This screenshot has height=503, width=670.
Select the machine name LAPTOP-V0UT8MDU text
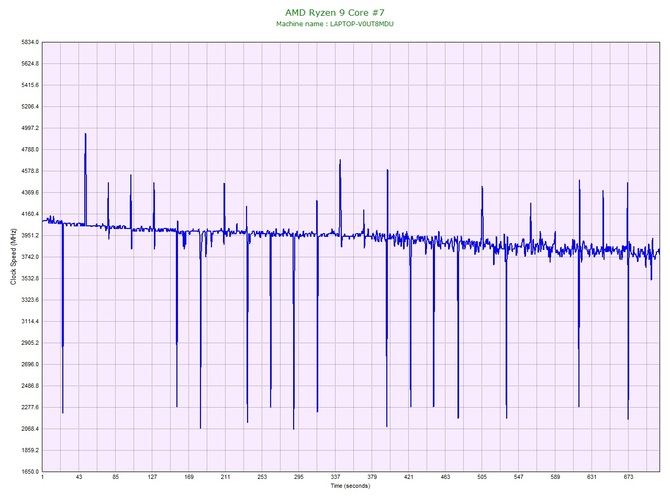coord(362,24)
